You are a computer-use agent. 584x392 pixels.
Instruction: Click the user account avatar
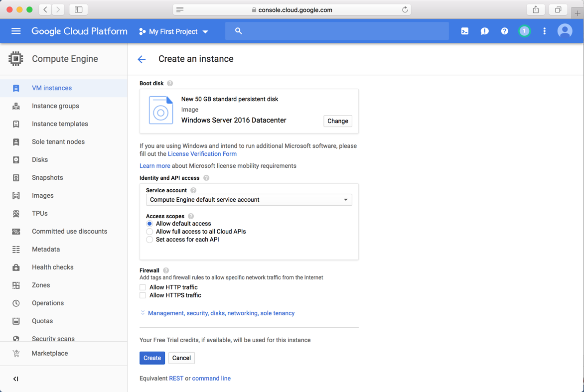565,31
